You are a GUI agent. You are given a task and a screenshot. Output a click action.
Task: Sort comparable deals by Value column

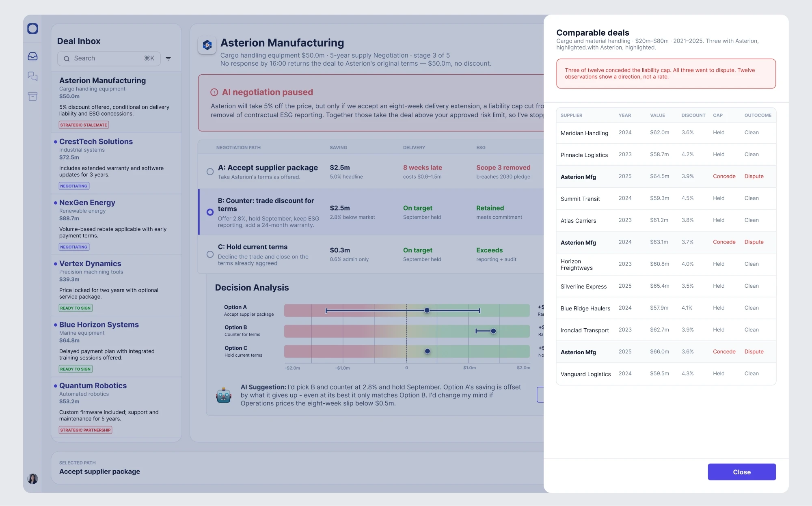657,115
